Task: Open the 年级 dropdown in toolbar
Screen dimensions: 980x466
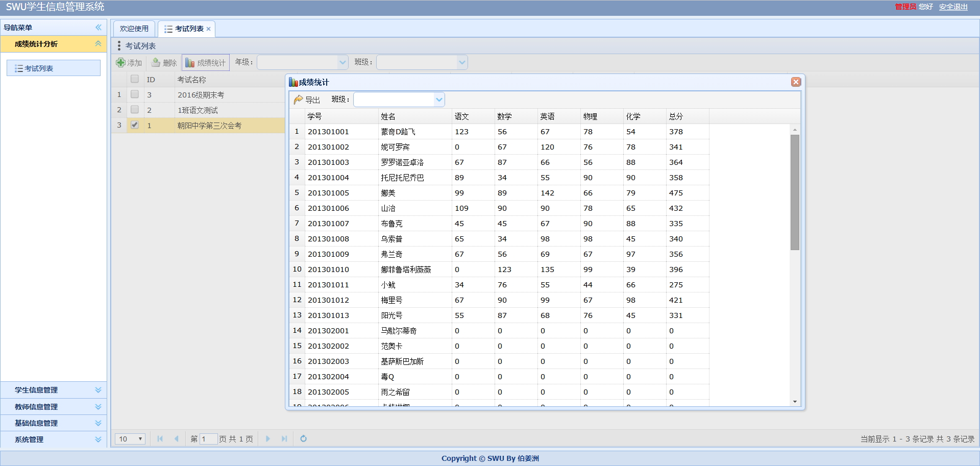Action: point(342,62)
